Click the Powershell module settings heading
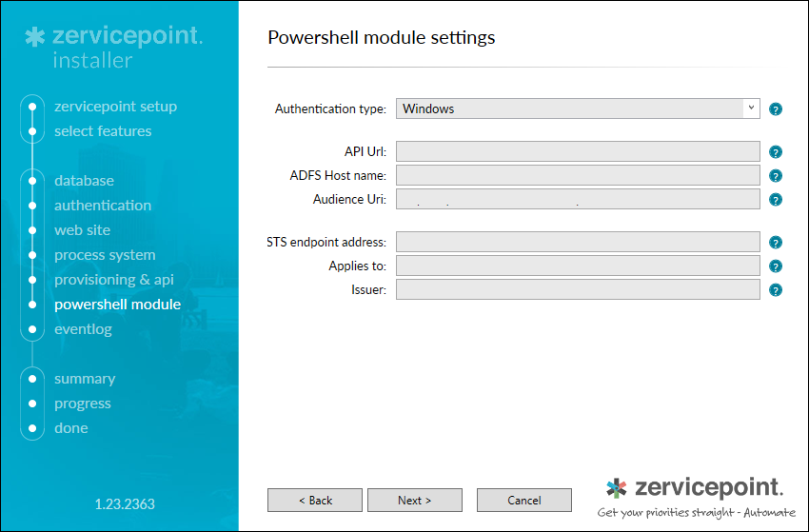Screen dimensions: 809x532 (382, 38)
